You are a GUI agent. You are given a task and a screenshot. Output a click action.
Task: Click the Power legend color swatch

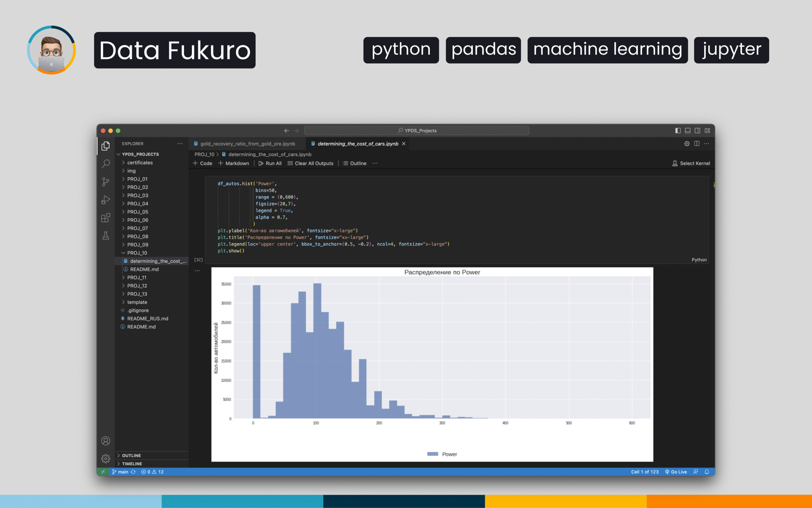click(x=432, y=454)
